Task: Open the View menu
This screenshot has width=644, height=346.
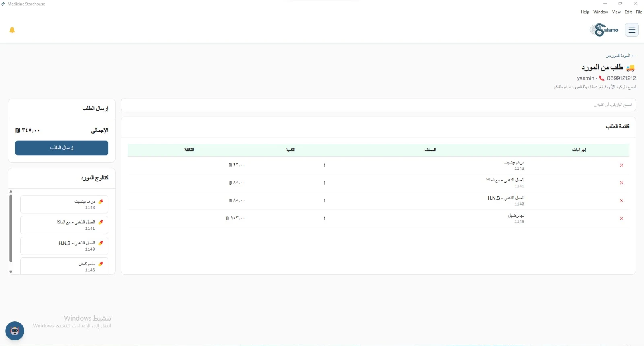Action: click(x=616, y=12)
